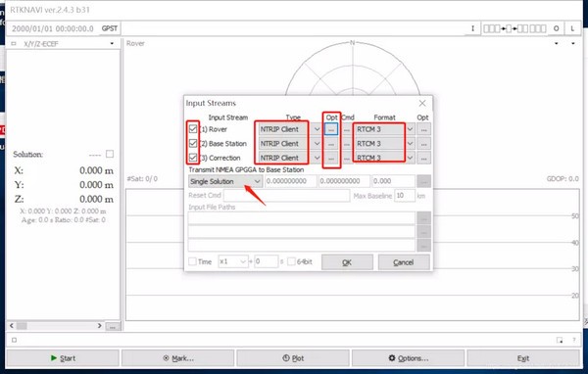Toggle the Solution status checkbox
The width and height of the screenshot is (588, 374).
(x=110, y=154)
